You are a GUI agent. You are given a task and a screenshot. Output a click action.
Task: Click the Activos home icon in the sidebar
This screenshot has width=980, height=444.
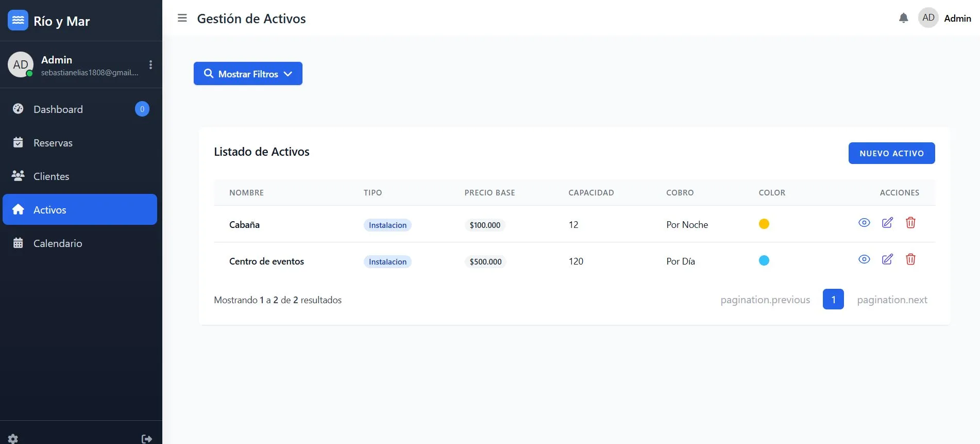coord(18,209)
